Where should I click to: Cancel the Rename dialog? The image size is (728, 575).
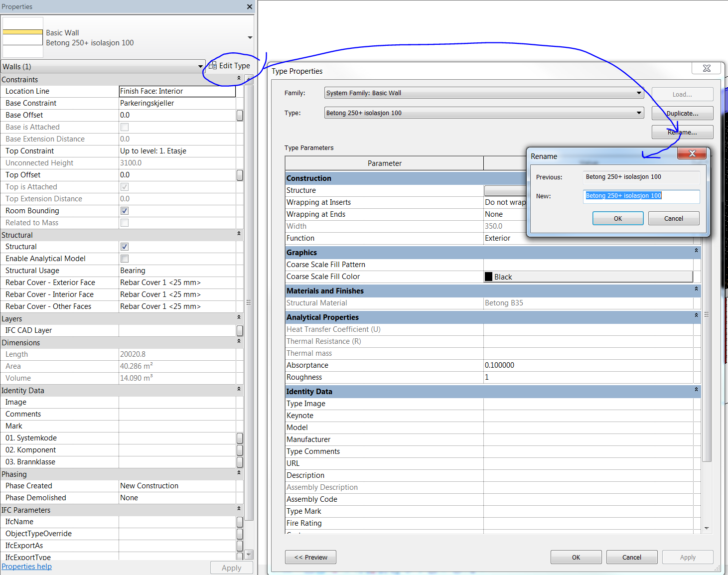click(x=674, y=218)
